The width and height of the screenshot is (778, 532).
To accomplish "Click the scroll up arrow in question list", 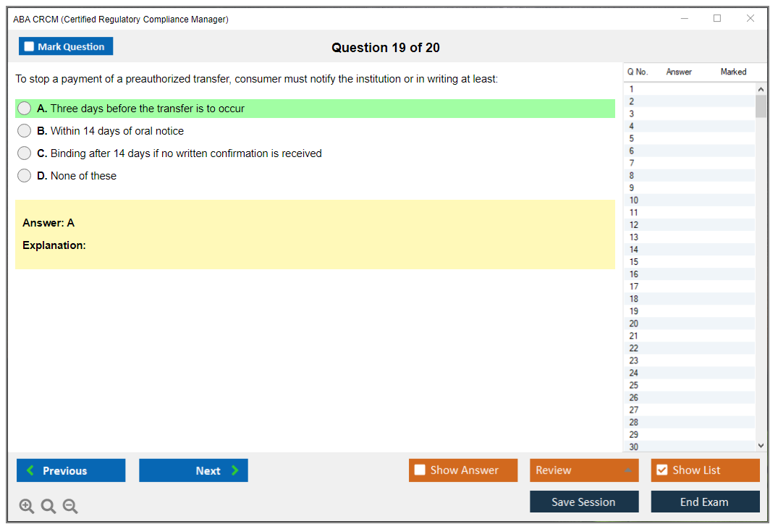I will click(760, 89).
